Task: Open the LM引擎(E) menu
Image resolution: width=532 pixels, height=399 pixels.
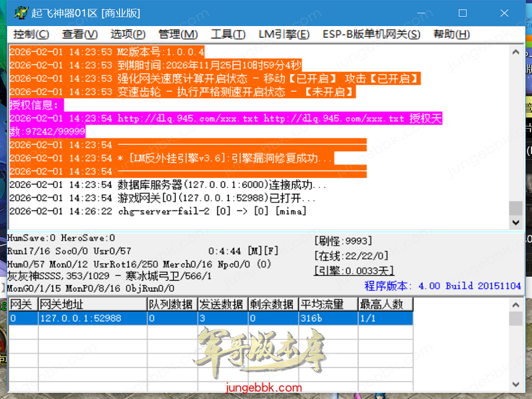Action: (284, 34)
